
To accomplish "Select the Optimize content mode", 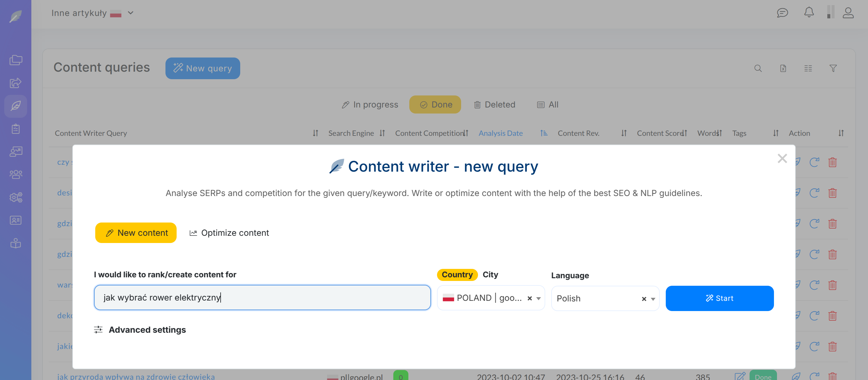I will coord(229,232).
